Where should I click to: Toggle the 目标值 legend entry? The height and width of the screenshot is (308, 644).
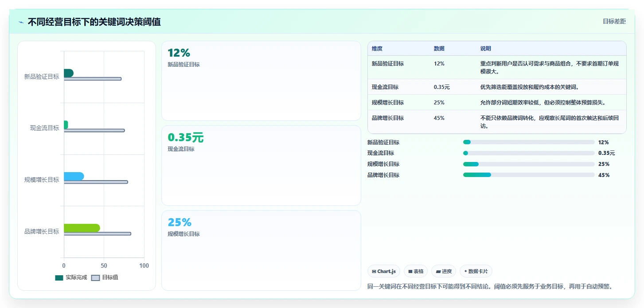tap(105, 277)
